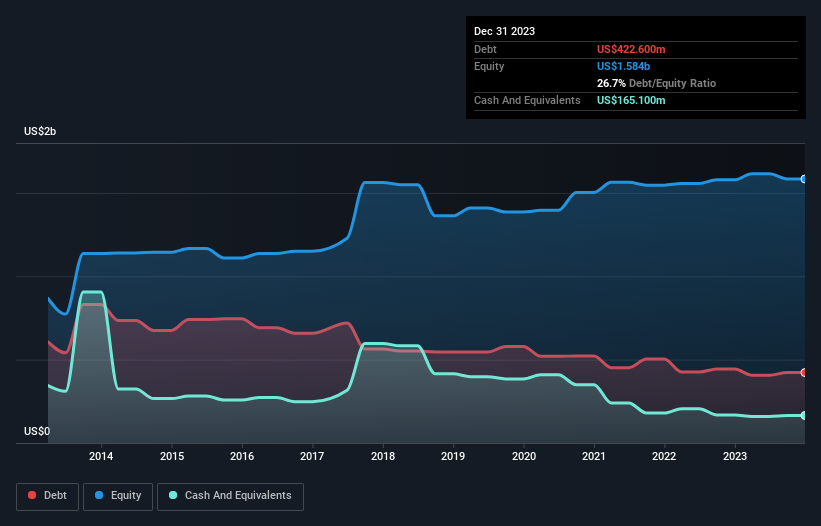Click the blue dot in Equity legend

pyautogui.click(x=102, y=496)
